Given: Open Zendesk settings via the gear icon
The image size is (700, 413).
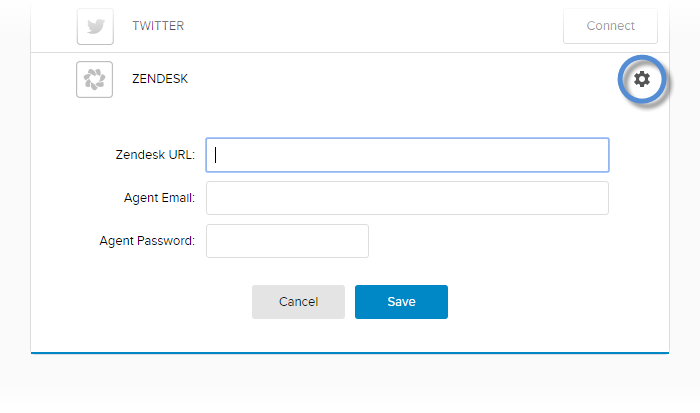Looking at the screenshot, I should 642,79.
